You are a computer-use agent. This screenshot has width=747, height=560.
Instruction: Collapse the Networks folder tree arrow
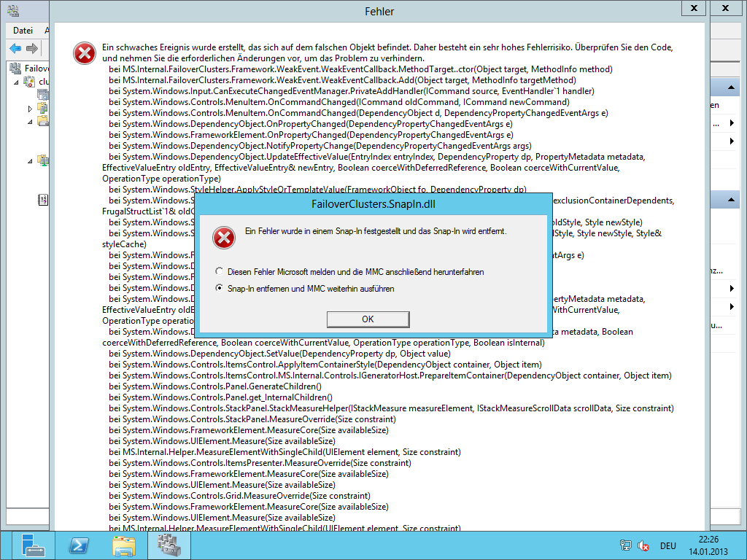tap(30, 161)
